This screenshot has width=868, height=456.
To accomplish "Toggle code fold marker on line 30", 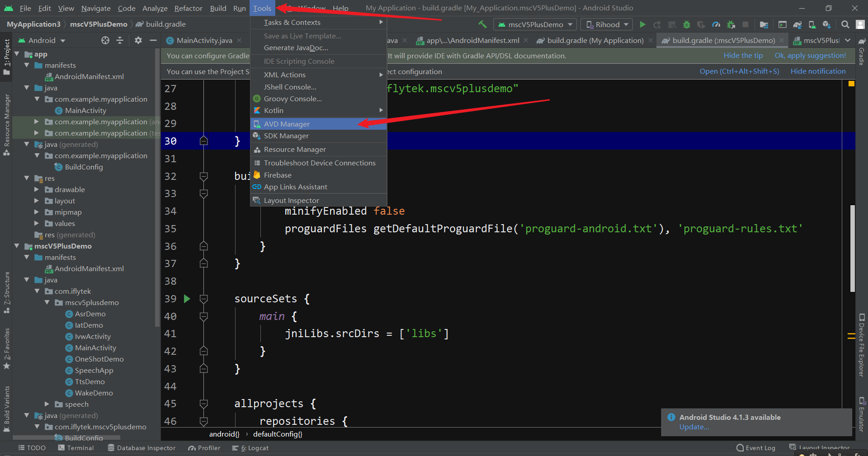I will (x=204, y=141).
